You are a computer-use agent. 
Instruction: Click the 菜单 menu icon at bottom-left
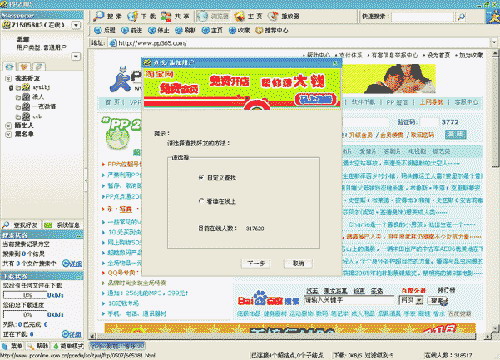click(12, 346)
